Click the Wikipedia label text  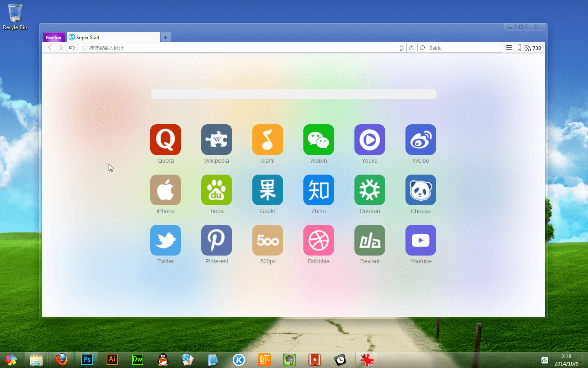tap(216, 161)
